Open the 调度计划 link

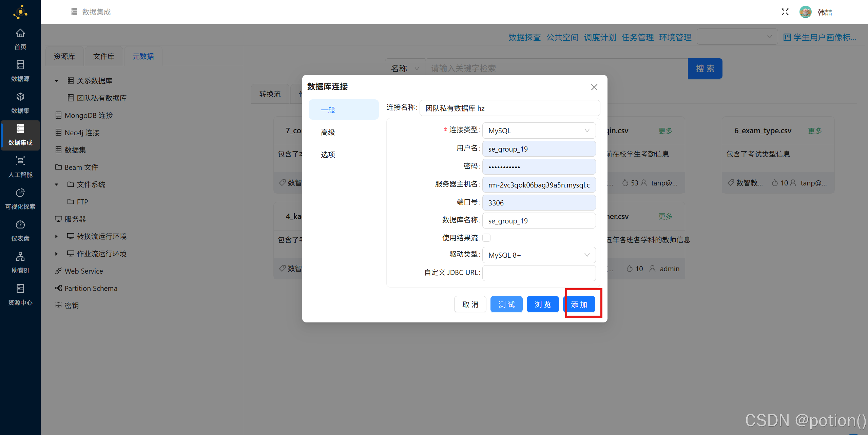pyautogui.click(x=600, y=37)
